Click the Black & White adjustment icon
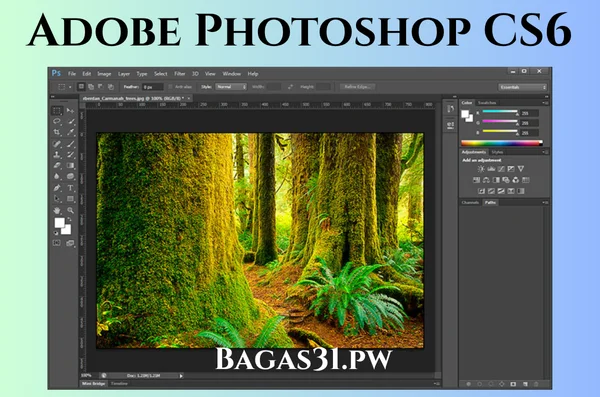The image size is (600, 397). tap(496, 180)
